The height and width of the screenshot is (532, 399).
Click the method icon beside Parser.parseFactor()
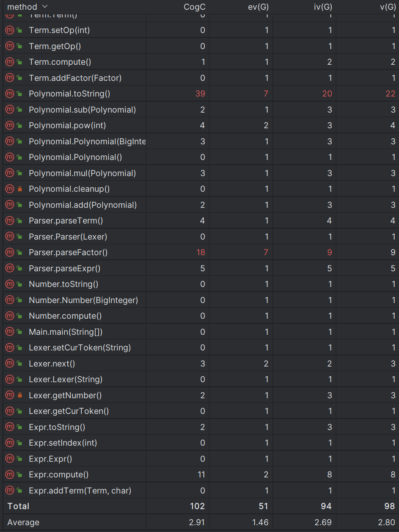9,252
